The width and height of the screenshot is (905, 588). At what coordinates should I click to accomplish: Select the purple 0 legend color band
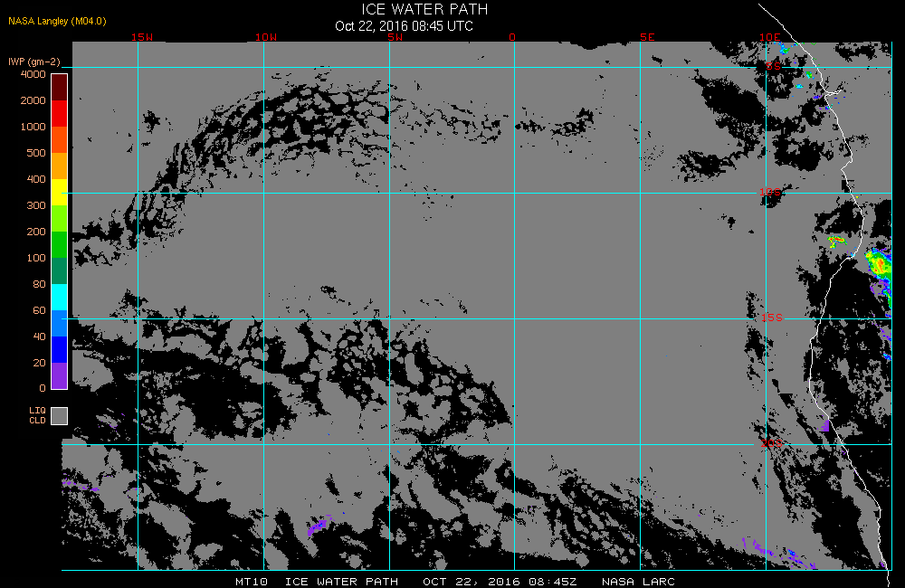pos(60,375)
